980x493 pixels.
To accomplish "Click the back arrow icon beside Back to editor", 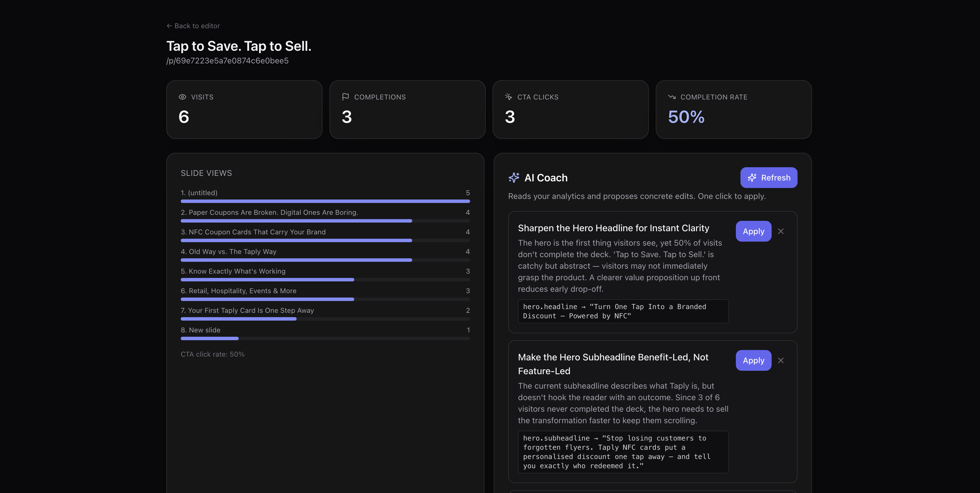I will (169, 26).
